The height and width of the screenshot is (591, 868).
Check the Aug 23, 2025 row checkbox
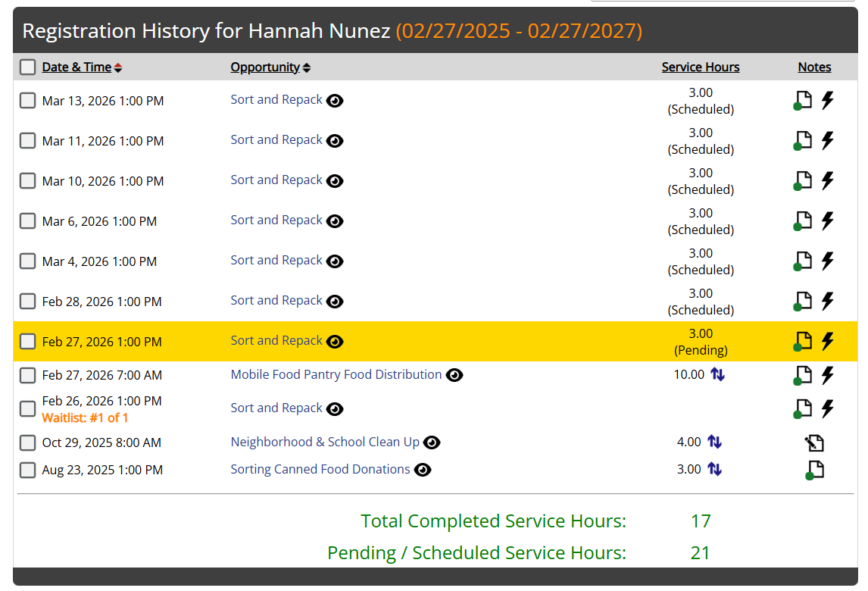(x=28, y=471)
